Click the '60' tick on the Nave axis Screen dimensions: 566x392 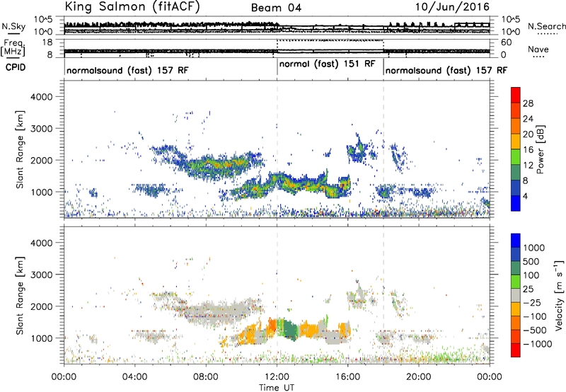point(507,42)
